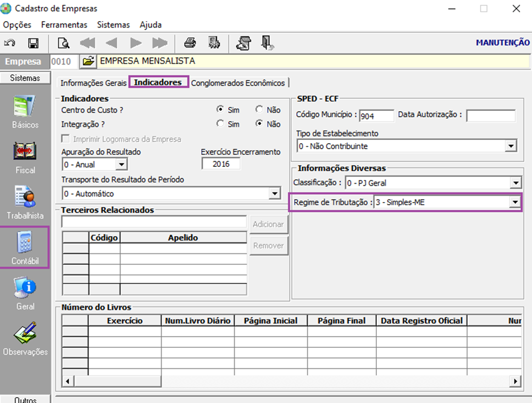Click the Outros sidebar button
The image size is (532, 403).
tap(25, 399)
